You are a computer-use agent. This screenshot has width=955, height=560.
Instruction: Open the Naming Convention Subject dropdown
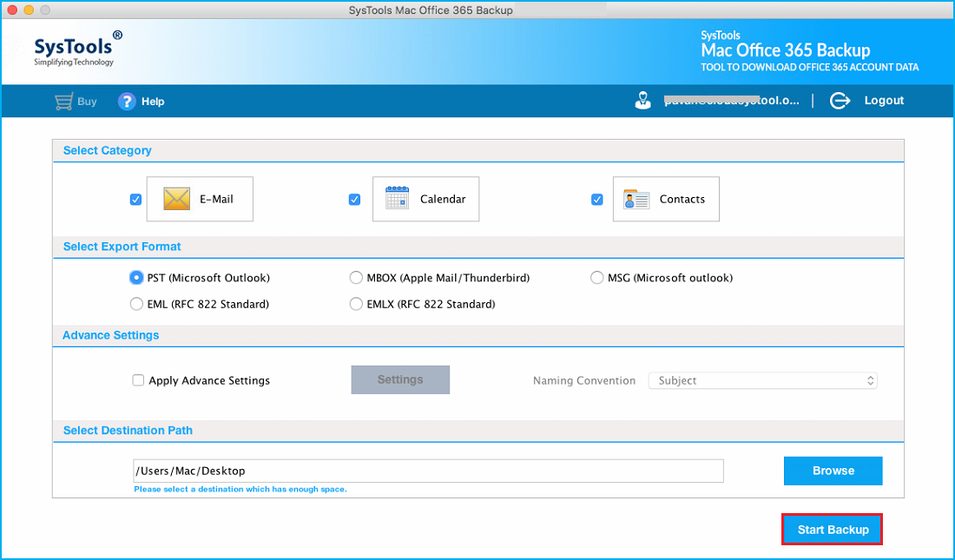(762, 380)
